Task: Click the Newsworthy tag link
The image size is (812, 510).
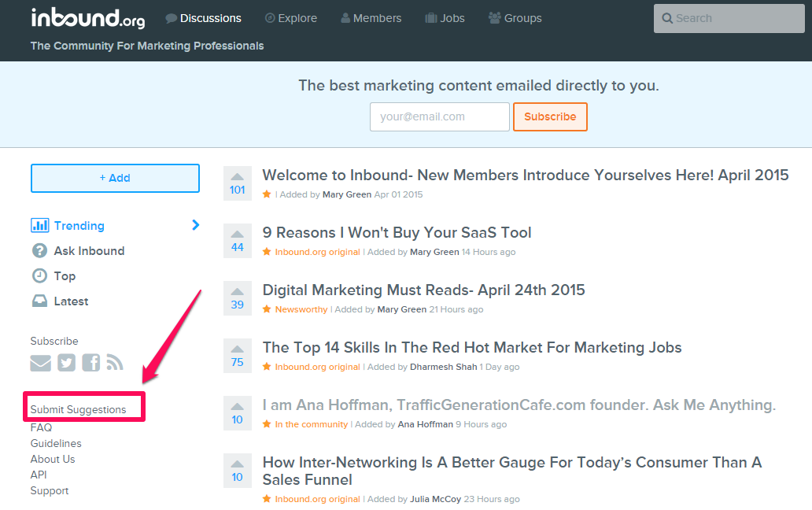Action: [301, 309]
